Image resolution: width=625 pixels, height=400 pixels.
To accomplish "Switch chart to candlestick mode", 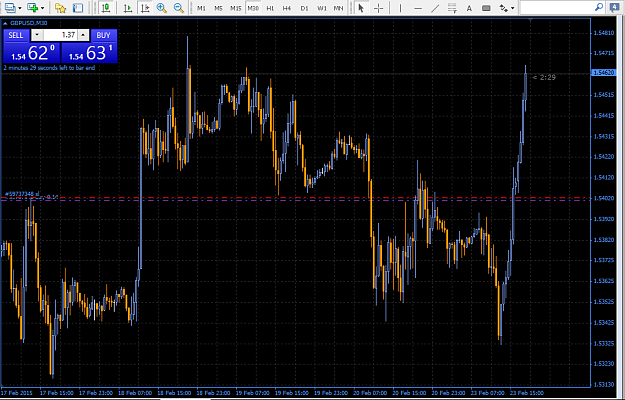I will (106, 8).
